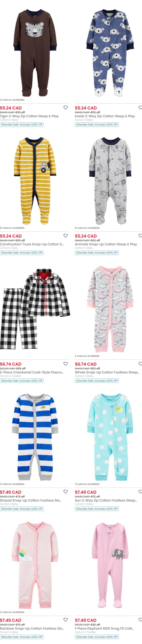Save the 1-Piece Elephant Snug Fit pajamas
142x644 pixels.
point(140,620)
